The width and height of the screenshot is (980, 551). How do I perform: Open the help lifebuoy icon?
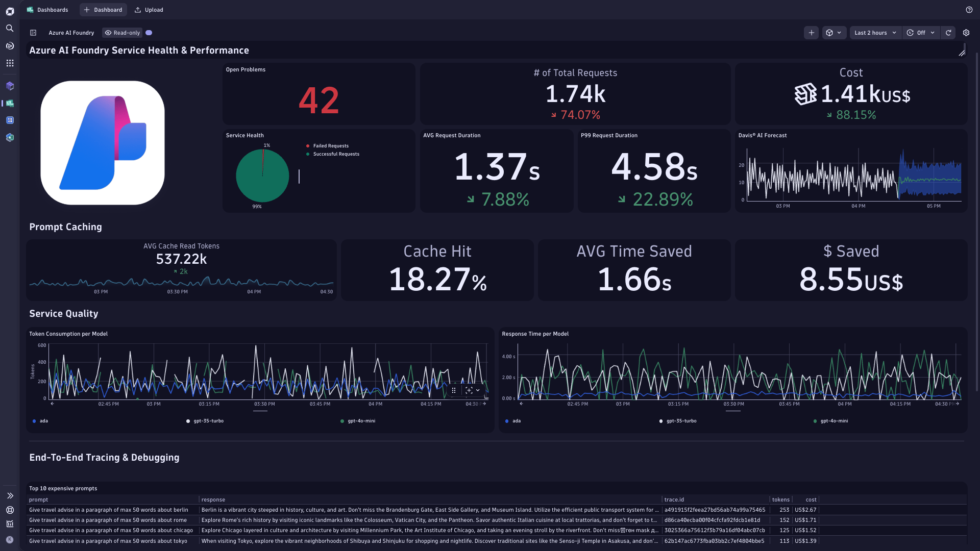click(x=10, y=510)
